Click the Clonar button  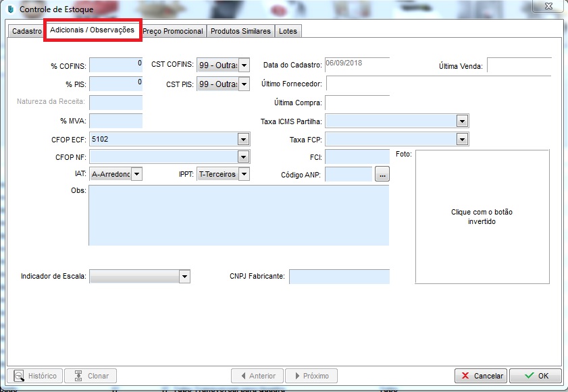pyautogui.click(x=91, y=376)
